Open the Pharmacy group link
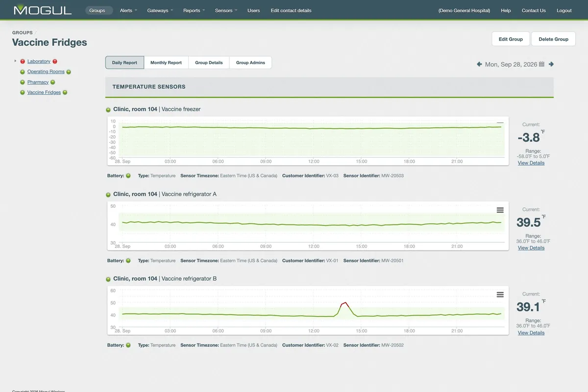 (x=38, y=82)
